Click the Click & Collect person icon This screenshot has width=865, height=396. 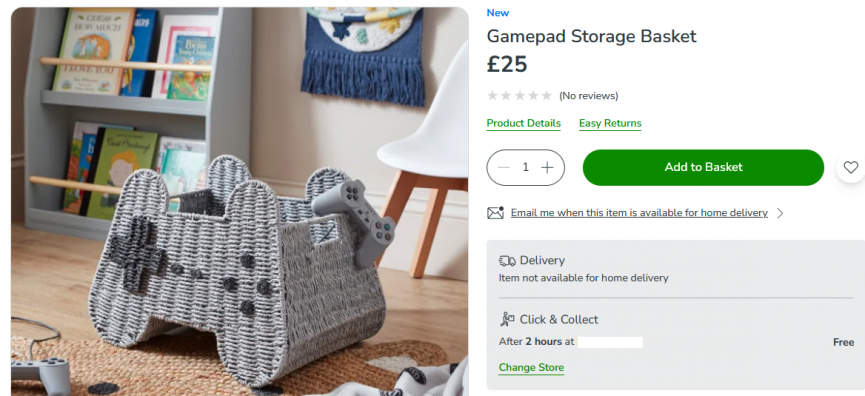click(x=507, y=319)
